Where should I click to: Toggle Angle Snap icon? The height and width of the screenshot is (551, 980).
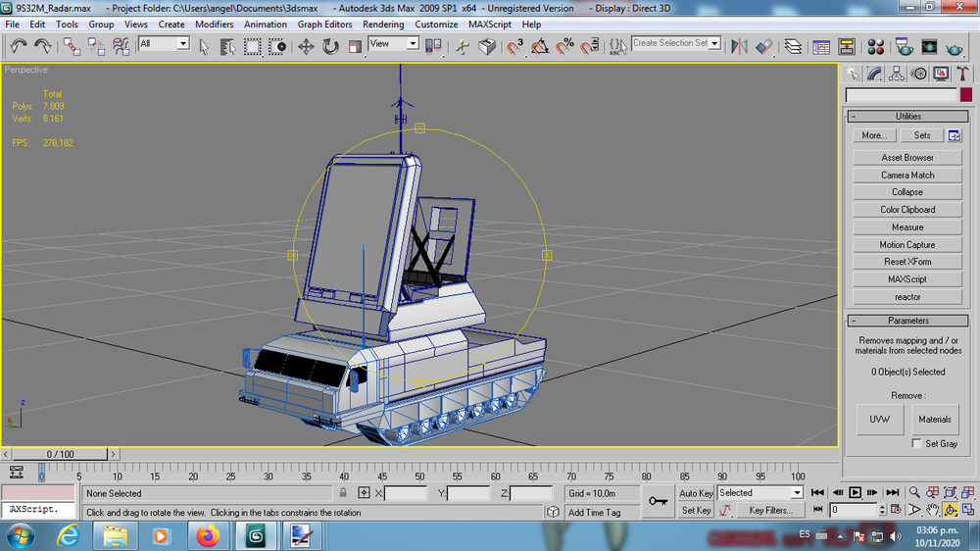tap(540, 47)
